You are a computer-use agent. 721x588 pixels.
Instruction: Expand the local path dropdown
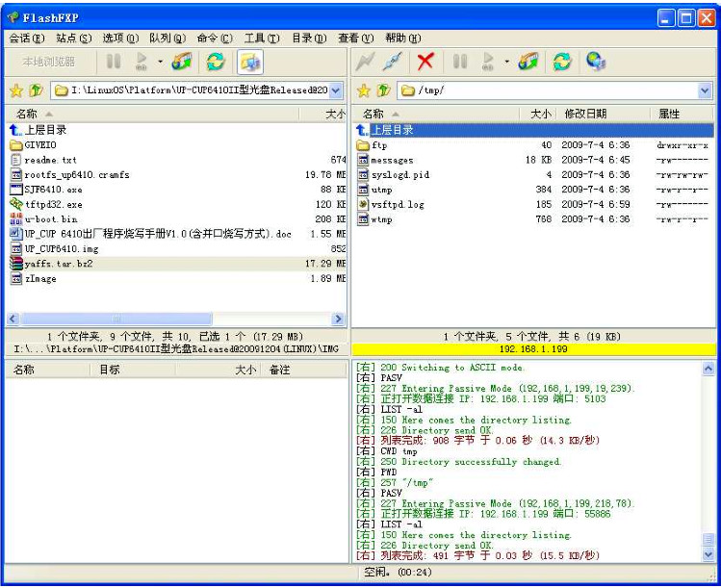[336, 90]
